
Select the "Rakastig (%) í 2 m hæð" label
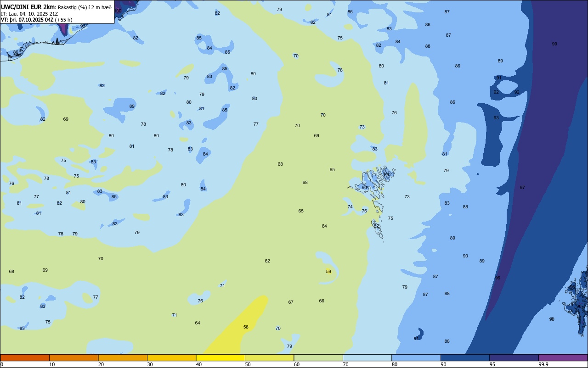(x=85, y=7)
